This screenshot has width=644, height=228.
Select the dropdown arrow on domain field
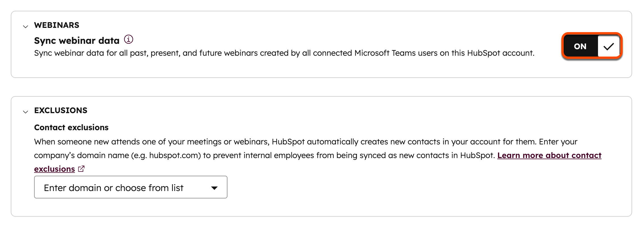coord(215,187)
